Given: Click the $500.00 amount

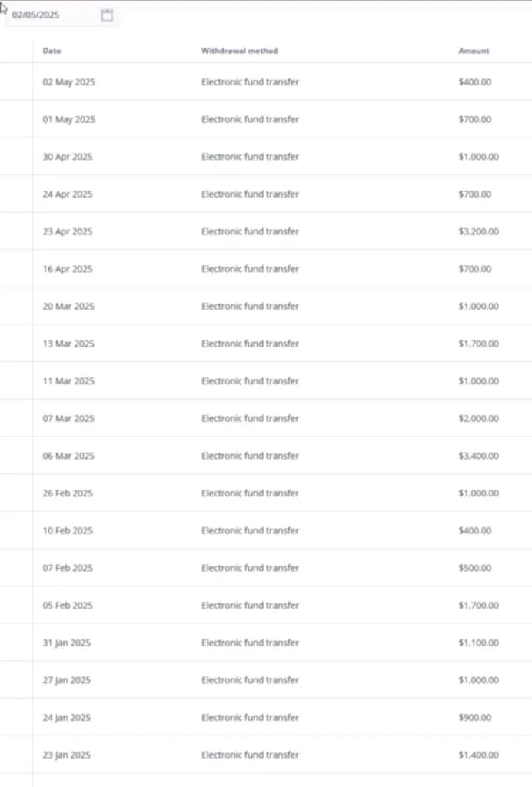Looking at the screenshot, I should tap(474, 568).
